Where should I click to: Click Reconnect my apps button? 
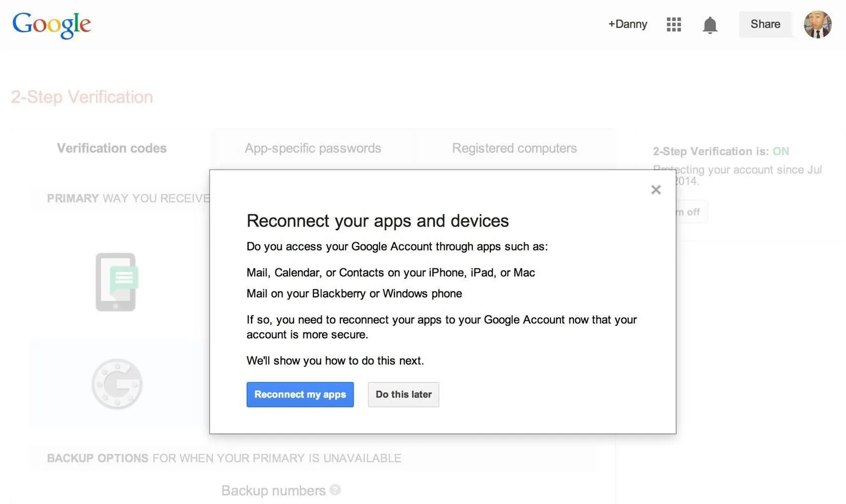[300, 394]
